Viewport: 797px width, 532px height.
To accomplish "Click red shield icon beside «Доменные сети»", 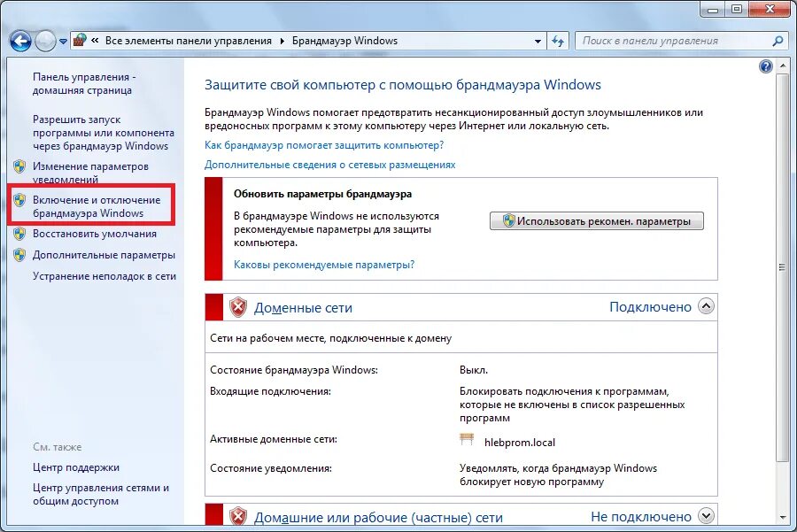I will click(238, 307).
